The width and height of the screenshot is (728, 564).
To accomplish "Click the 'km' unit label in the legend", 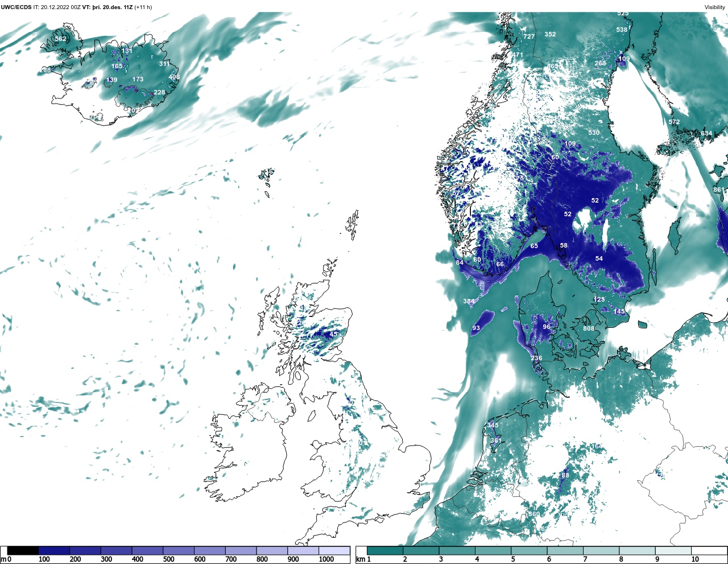I will point(360,559).
